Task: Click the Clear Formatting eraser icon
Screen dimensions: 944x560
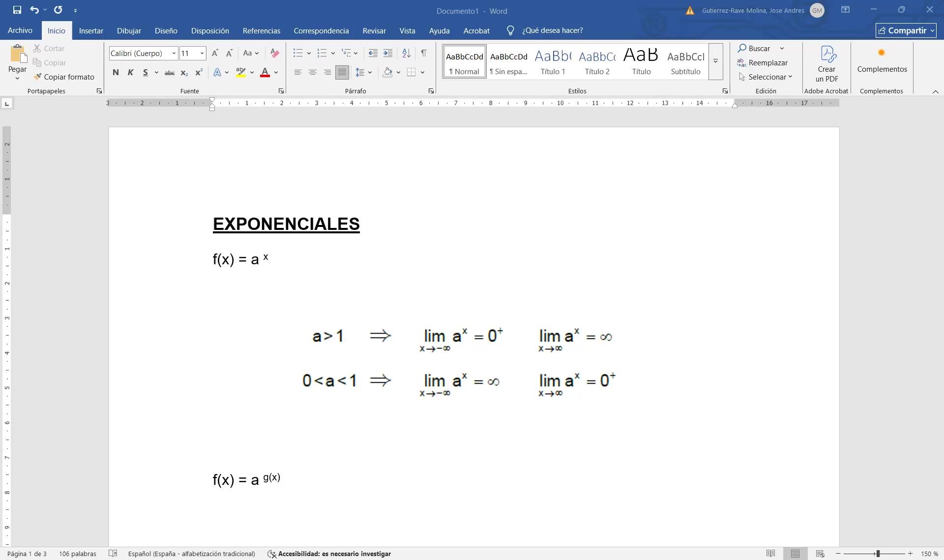Action: (x=274, y=53)
